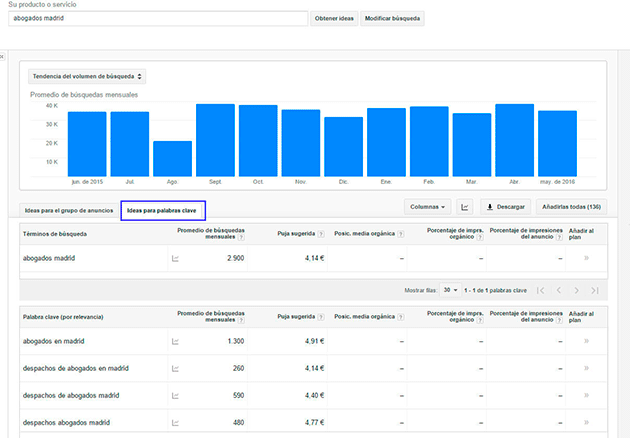Click 1.300 monthly searches value
Image resolution: width=630 pixels, height=438 pixels.
click(x=236, y=341)
